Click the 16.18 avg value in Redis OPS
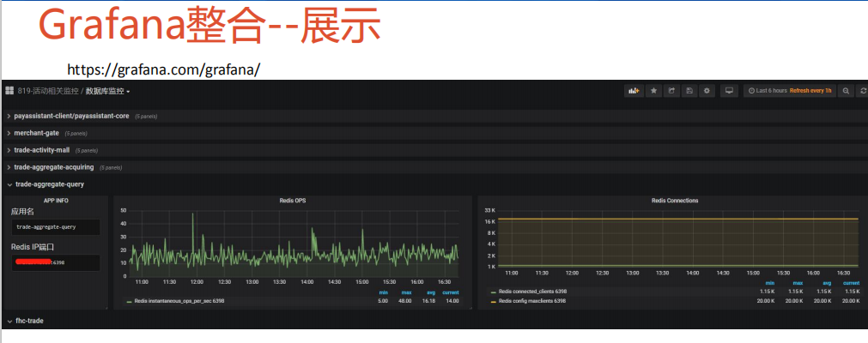 [x=430, y=301]
